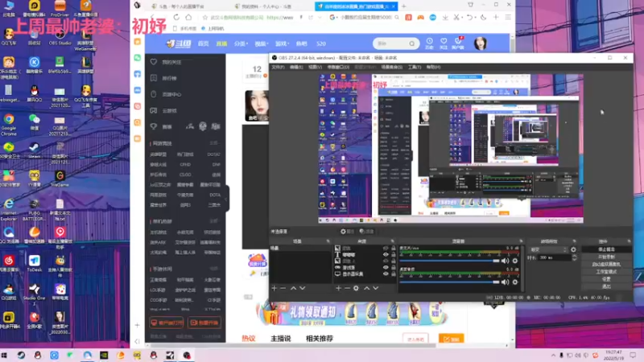Open Douyu user avatar in header
644x362 pixels.
pyautogui.click(x=481, y=43)
